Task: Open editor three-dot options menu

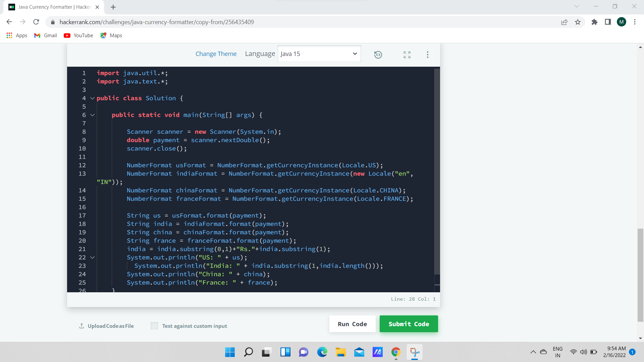Action: (x=427, y=55)
